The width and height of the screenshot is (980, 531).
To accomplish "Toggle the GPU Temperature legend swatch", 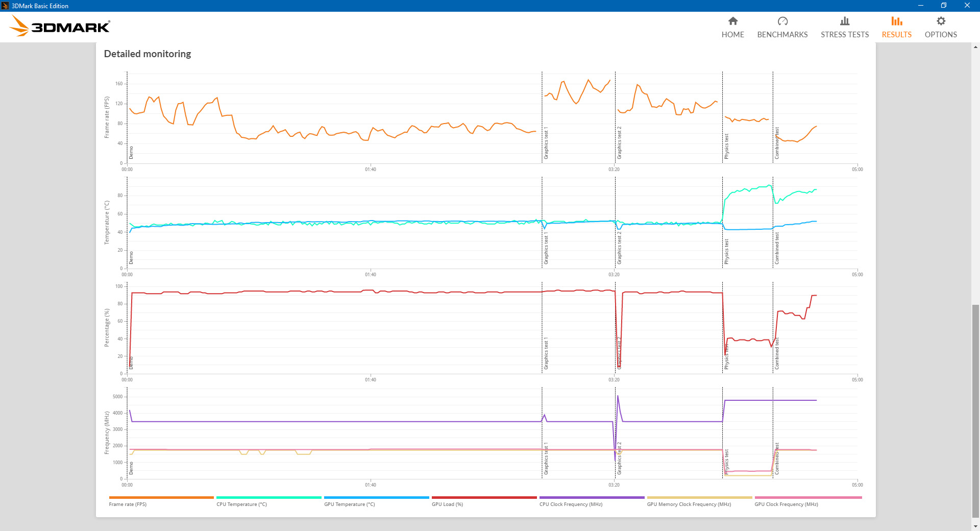I will coord(377,497).
